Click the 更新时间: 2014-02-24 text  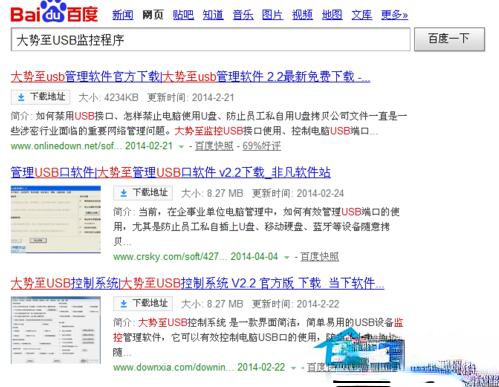[x=298, y=193]
